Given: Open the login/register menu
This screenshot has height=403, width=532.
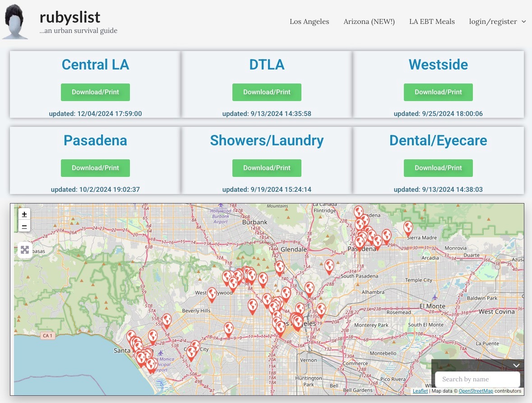Looking at the screenshot, I should pyautogui.click(x=493, y=22).
